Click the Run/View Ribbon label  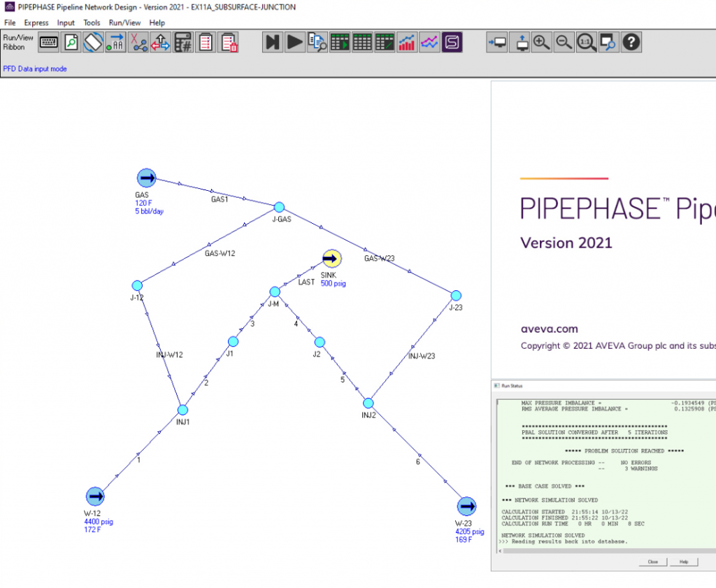pos(18,43)
